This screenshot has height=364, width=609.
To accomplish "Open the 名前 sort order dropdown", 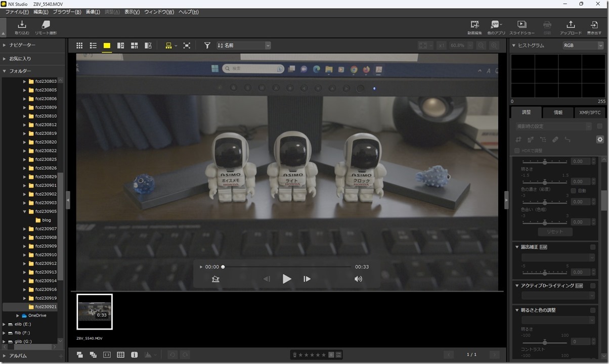I will pyautogui.click(x=244, y=45).
